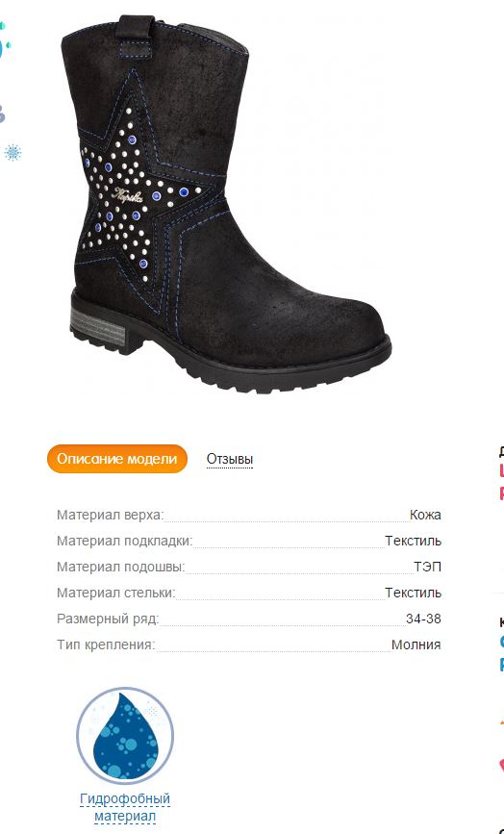Click the Кожа value text
504x834 pixels.
coord(425,515)
